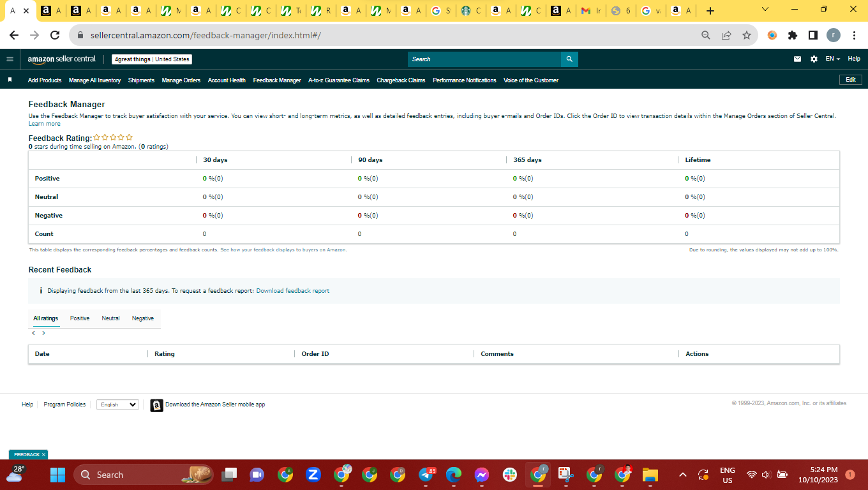868x490 pixels.
Task: Open Manage All Inventory
Action: point(94,80)
